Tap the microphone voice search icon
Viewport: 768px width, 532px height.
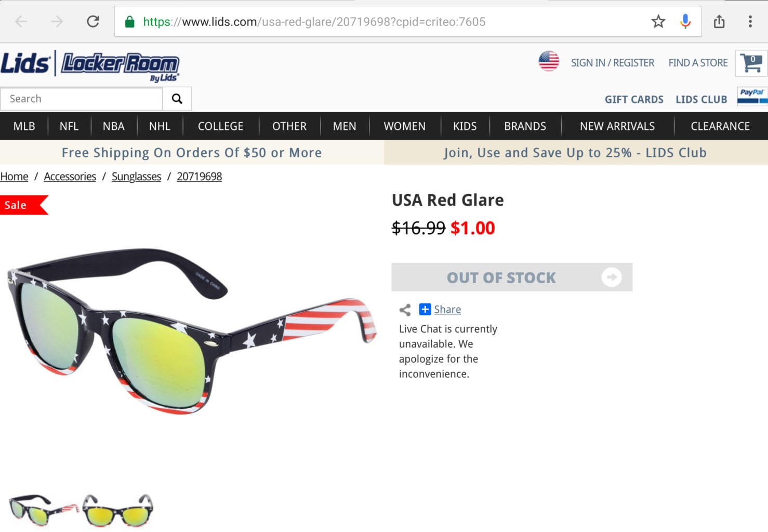[685, 21]
